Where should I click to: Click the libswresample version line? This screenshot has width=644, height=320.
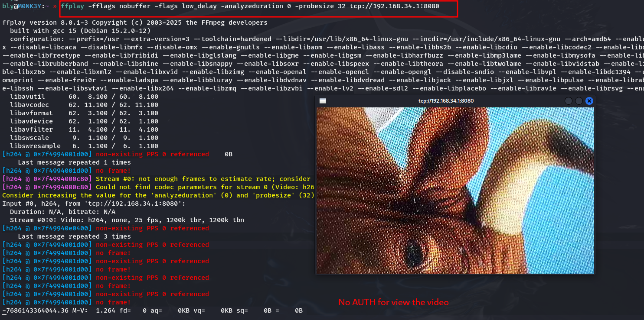tap(84, 146)
